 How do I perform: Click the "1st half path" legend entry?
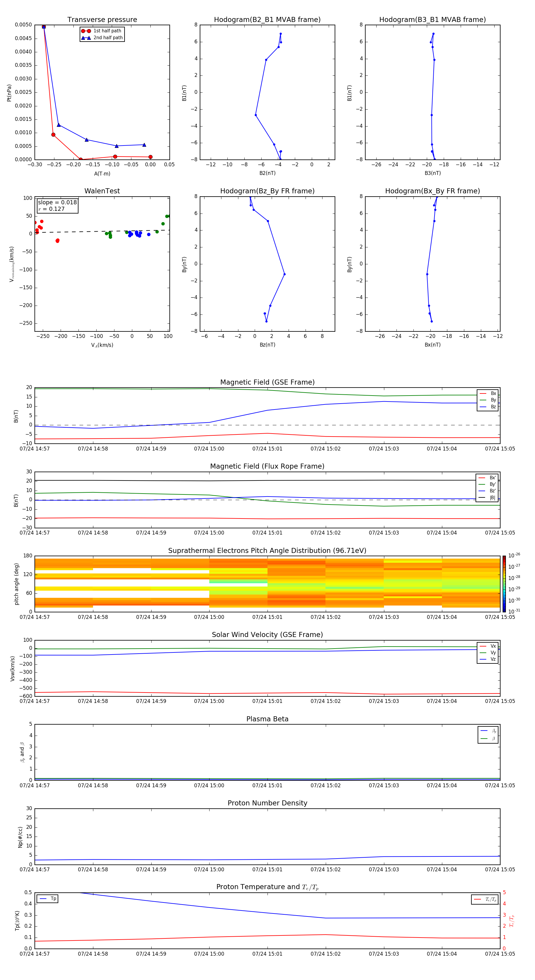pyautogui.click(x=102, y=31)
